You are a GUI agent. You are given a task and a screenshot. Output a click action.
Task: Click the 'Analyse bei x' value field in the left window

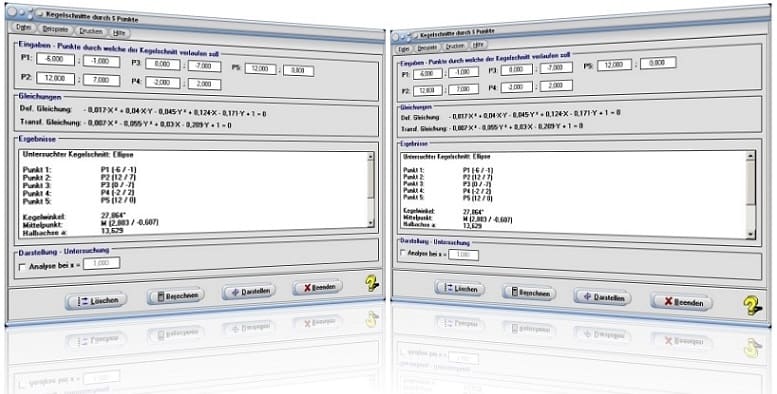pos(102,263)
